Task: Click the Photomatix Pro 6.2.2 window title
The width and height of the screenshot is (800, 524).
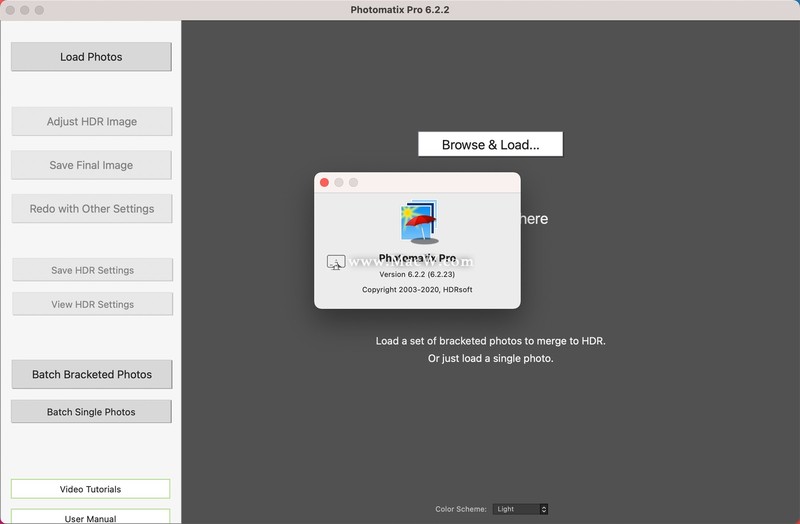Action: [400, 10]
